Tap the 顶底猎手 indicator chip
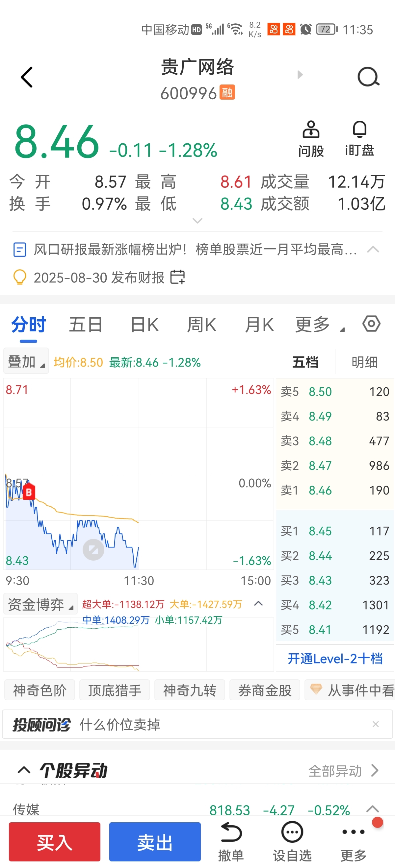This screenshot has height=868, width=395. click(x=115, y=690)
